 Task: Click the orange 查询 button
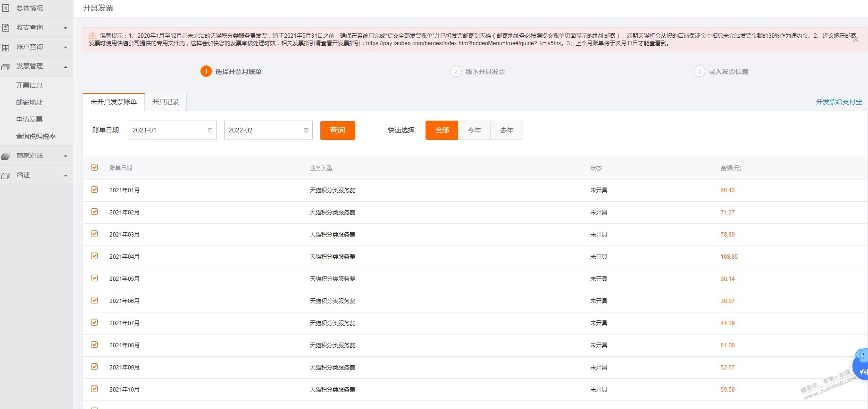coord(338,130)
